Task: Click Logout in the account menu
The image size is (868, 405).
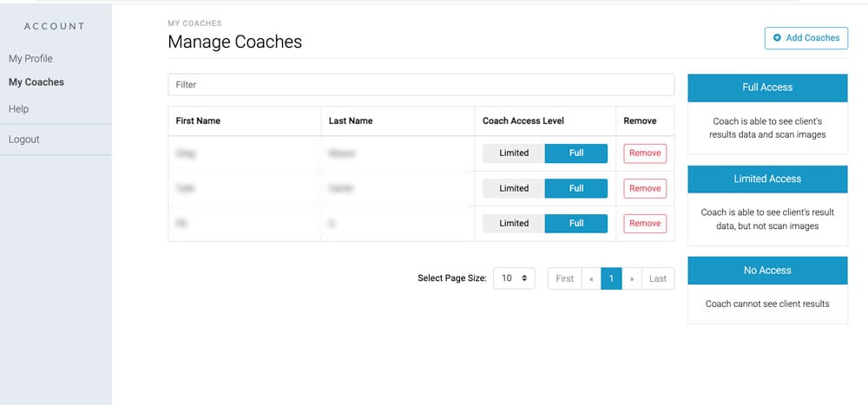Action: click(24, 140)
